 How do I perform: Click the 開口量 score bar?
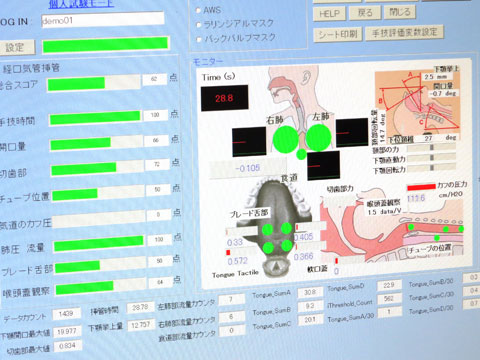click(97, 143)
